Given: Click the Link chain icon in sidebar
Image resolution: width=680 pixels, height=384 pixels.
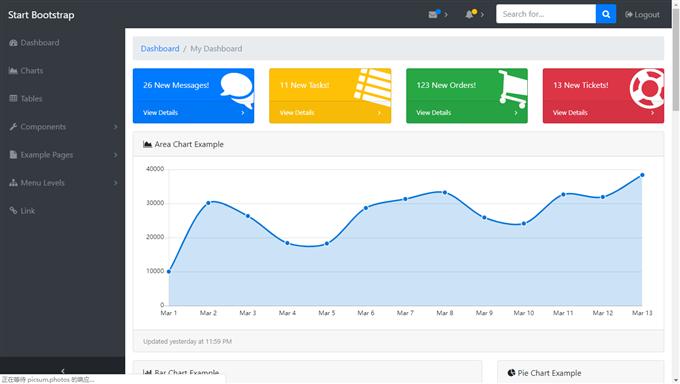Looking at the screenshot, I should click(x=13, y=211).
